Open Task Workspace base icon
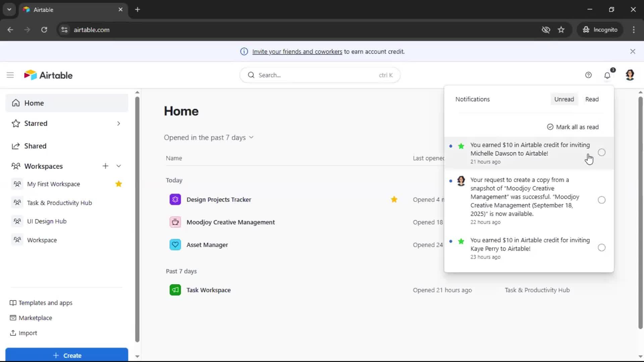This screenshot has height=362, width=644. tap(175, 290)
